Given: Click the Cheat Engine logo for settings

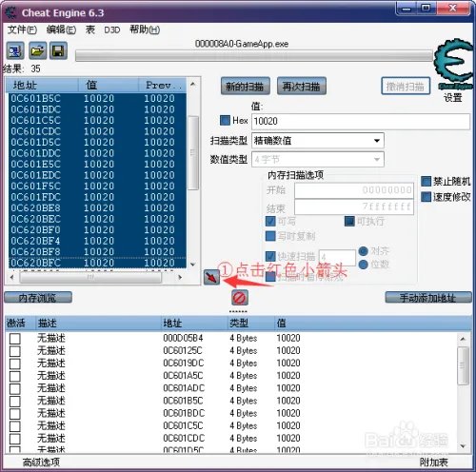Looking at the screenshot, I should tap(454, 64).
